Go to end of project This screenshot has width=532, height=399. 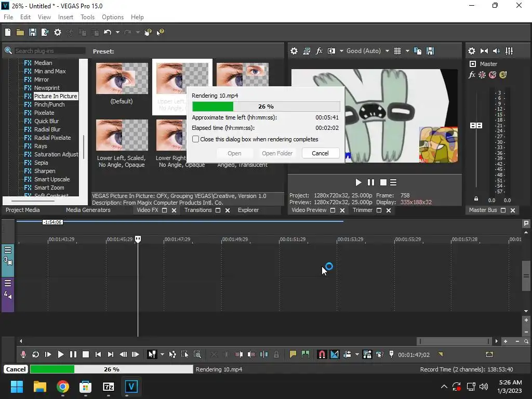point(110,354)
